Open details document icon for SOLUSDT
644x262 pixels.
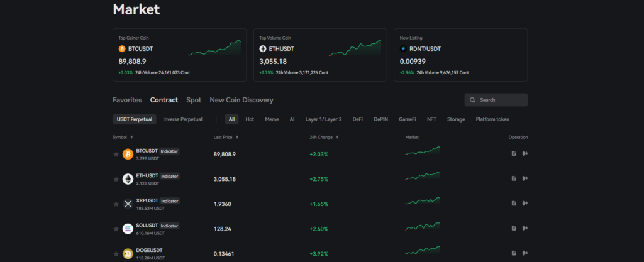514,228
